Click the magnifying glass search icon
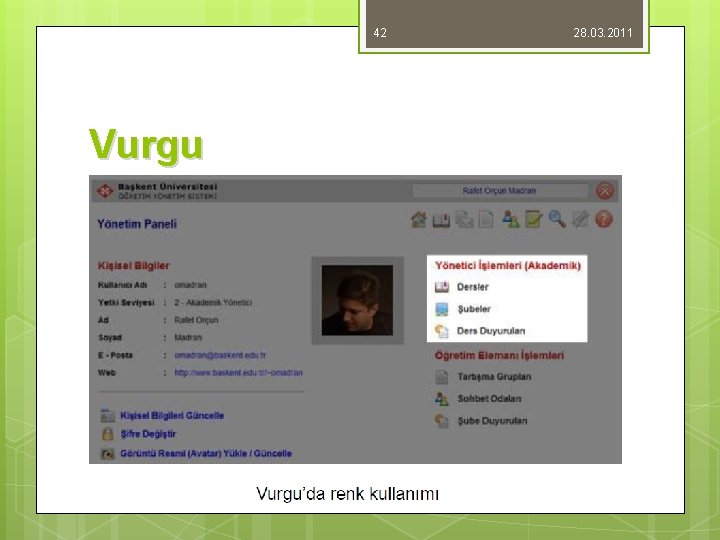This screenshot has width=720, height=540. pos(557,219)
